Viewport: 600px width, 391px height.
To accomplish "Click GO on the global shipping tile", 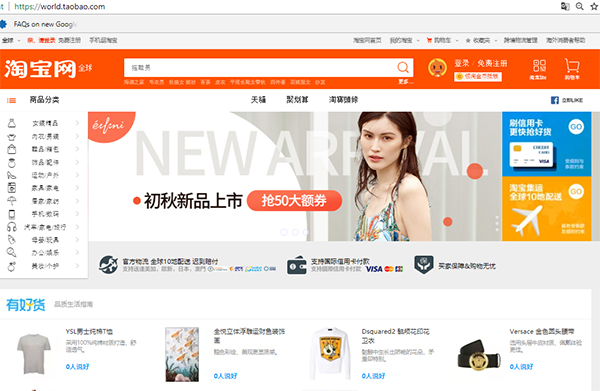I will (576, 191).
